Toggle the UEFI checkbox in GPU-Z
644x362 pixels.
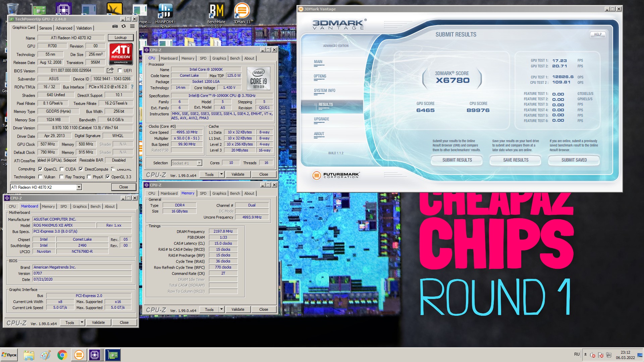click(x=120, y=71)
